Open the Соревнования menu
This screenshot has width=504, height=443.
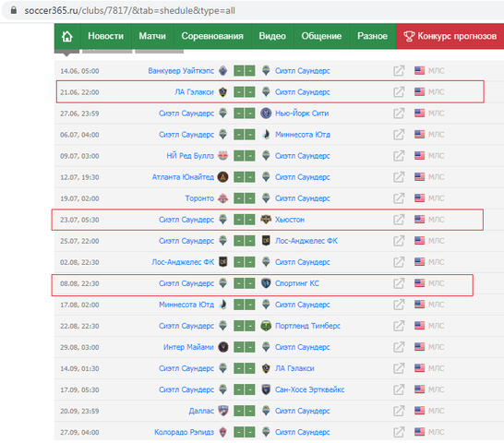click(212, 36)
